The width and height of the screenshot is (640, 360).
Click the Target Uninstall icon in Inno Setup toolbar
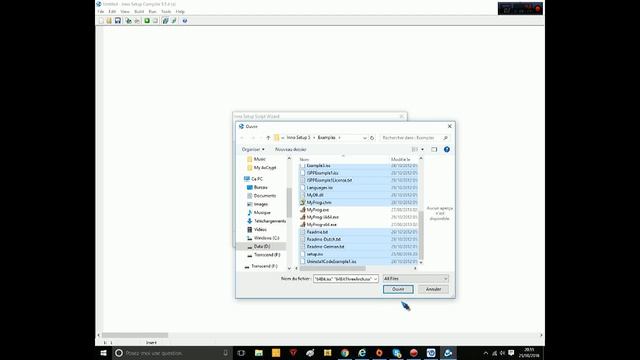pos(174,21)
